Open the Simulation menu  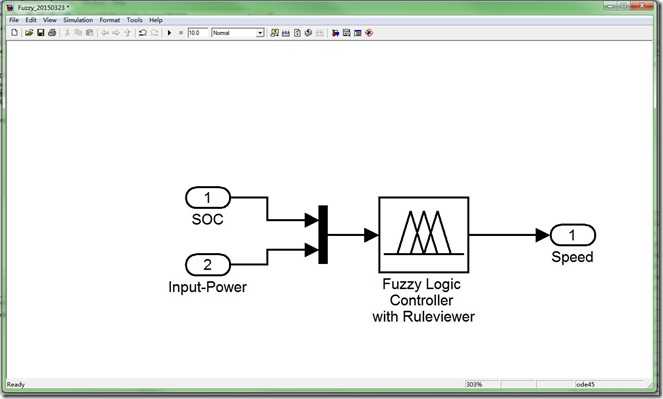click(78, 20)
